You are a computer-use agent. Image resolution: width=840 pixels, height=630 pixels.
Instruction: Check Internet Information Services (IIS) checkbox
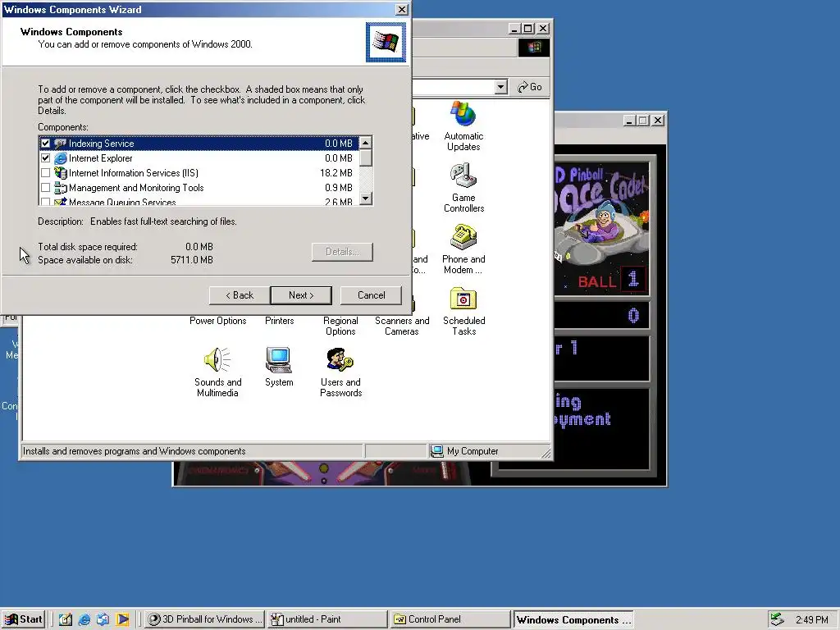pos(46,173)
